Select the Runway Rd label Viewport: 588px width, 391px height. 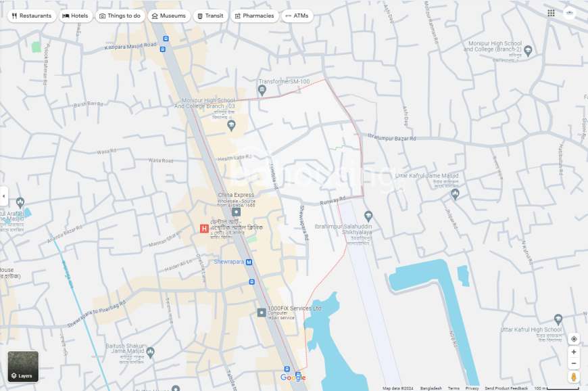[333, 200]
